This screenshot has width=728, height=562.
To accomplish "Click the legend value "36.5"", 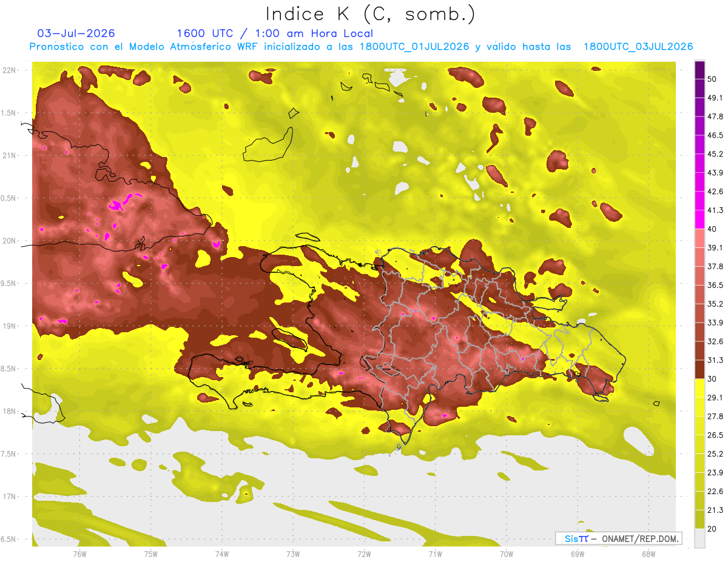I will pos(715,285).
